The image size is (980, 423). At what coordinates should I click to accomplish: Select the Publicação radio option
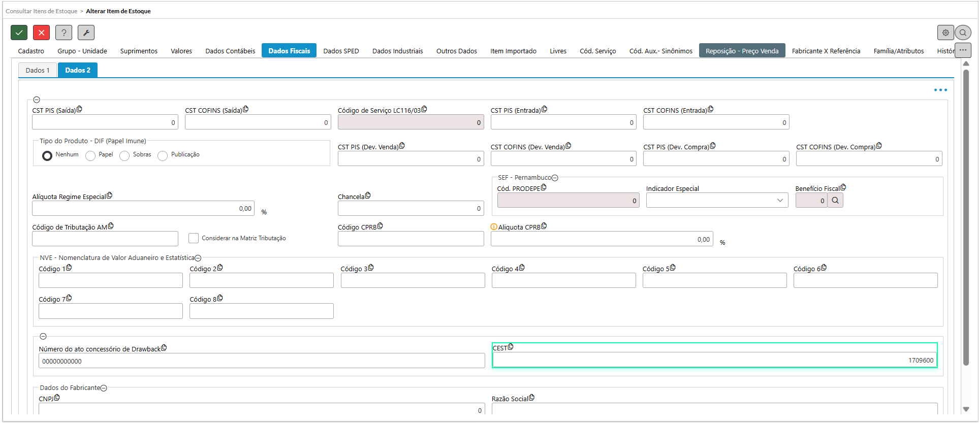pyautogui.click(x=163, y=156)
